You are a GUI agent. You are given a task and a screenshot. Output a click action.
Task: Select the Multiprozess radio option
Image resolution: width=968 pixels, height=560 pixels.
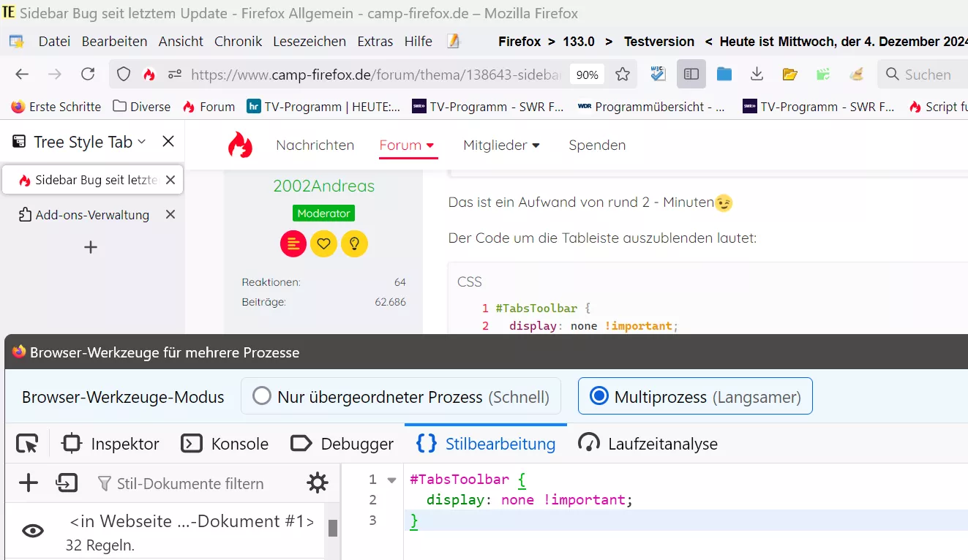pos(695,396)
